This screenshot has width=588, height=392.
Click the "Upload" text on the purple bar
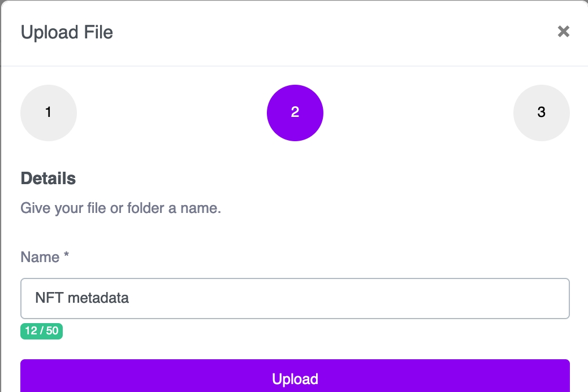(x=295, y=379)
